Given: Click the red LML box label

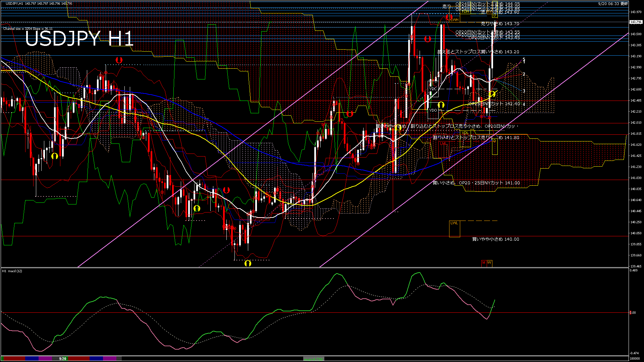Looking at the screenshot, I should coord(443,143).
